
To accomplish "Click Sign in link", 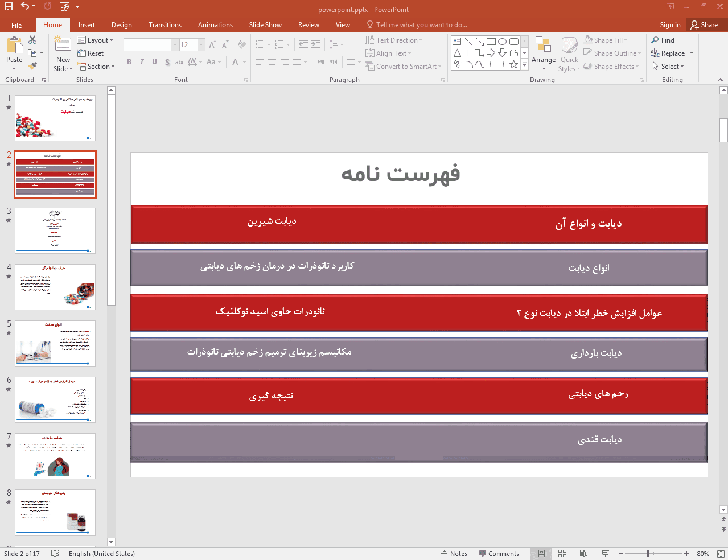I will [670, 25].
